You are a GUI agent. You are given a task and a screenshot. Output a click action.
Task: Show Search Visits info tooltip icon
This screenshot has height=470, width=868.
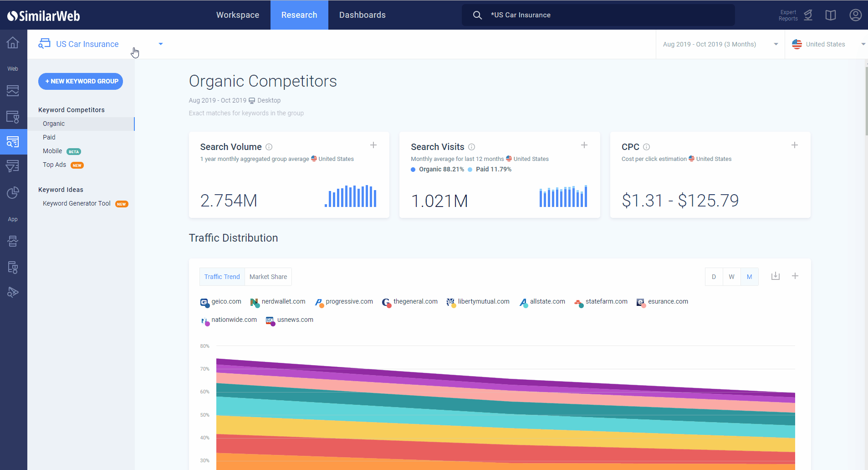(472, 147)
